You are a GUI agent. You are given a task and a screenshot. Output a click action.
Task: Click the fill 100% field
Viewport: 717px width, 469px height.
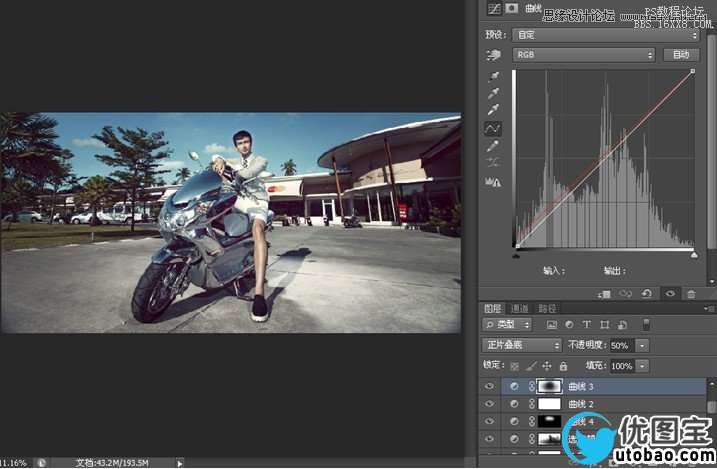pyautogui.click(x=622, y=366)
